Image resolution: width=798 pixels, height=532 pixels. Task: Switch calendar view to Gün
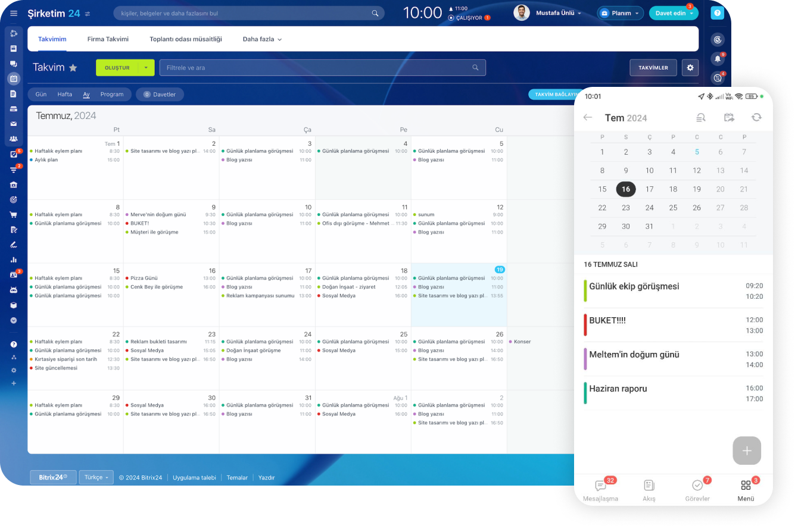click(41, 94)
